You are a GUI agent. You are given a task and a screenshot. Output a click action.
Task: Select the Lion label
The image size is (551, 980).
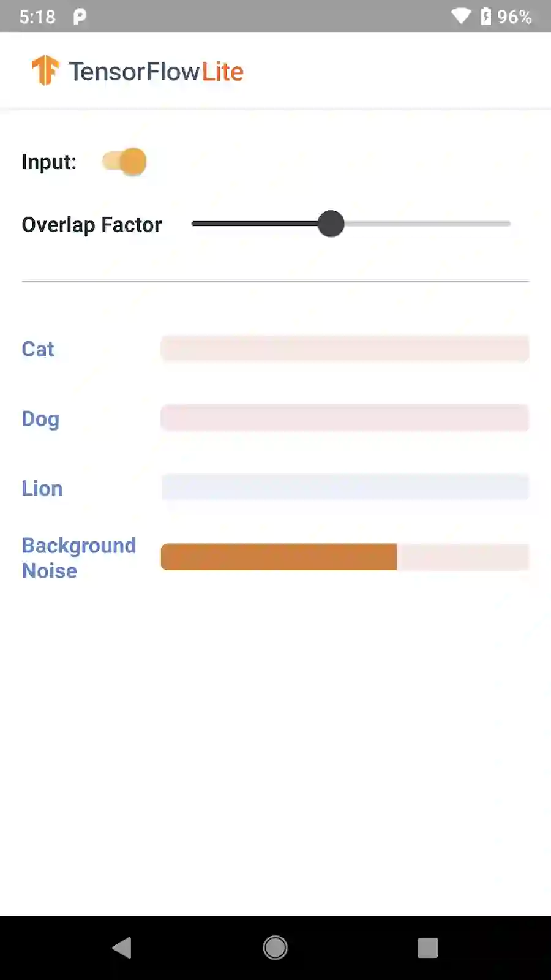coord(42,489)
